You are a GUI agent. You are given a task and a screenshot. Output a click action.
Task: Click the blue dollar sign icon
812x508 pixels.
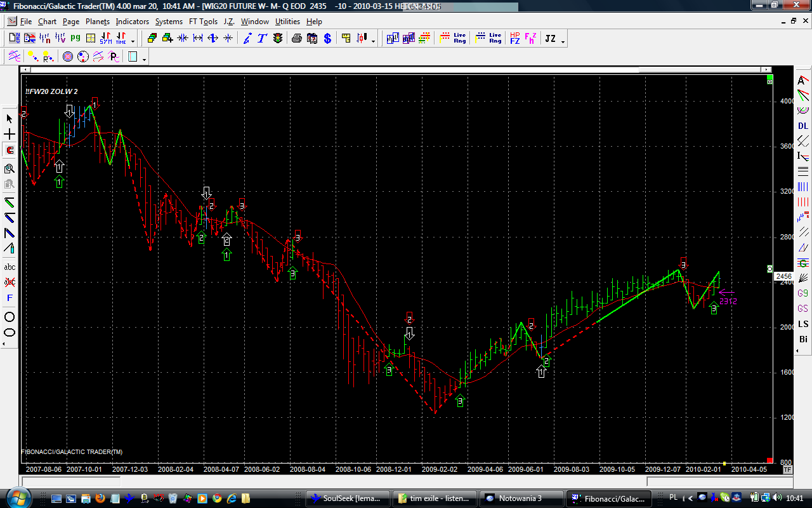[x=327, y=39]
